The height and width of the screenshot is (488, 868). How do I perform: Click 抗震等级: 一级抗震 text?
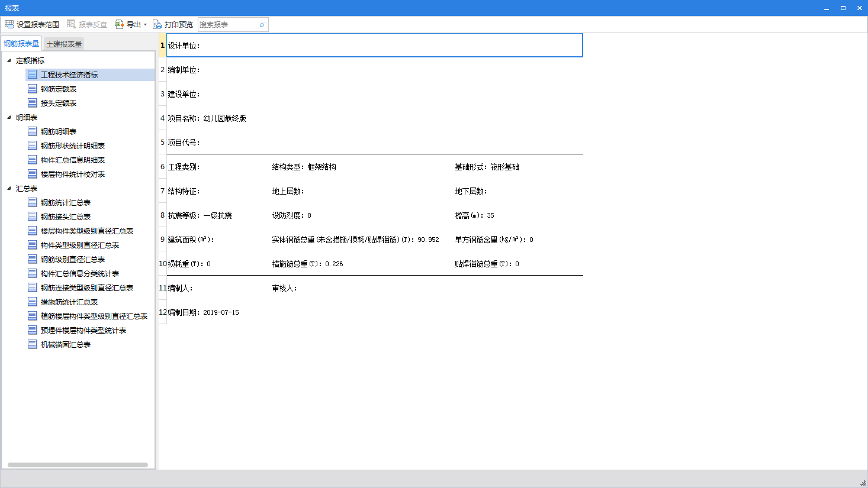(x=200, y=215)
